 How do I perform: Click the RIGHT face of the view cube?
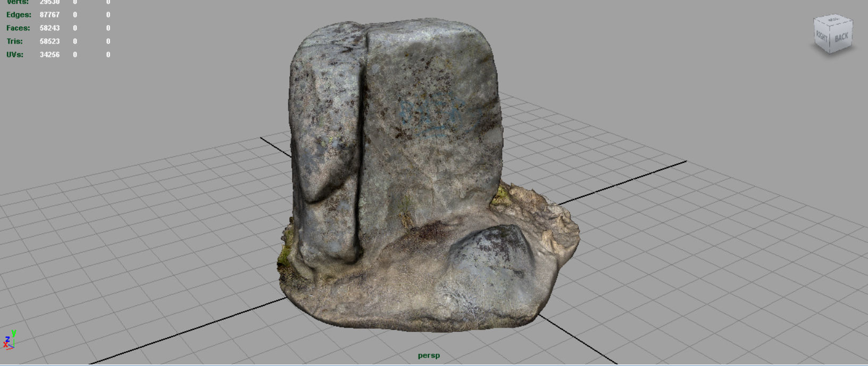point(822,36)
